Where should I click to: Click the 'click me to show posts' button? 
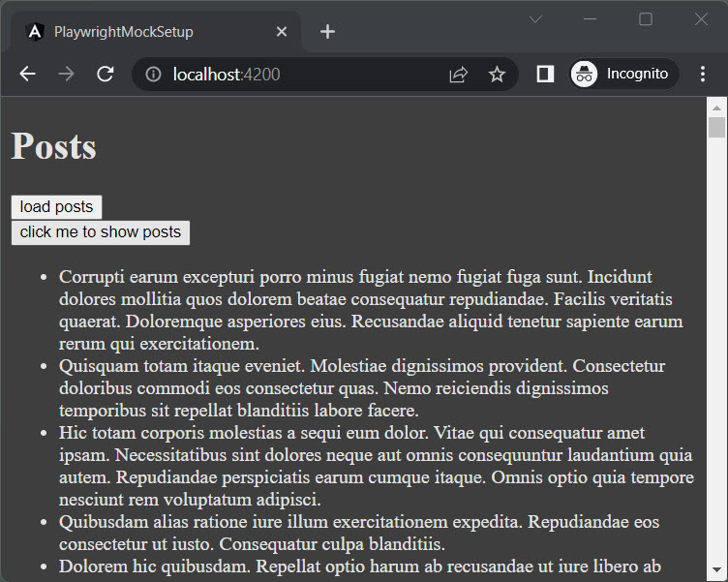pos(101,232)
